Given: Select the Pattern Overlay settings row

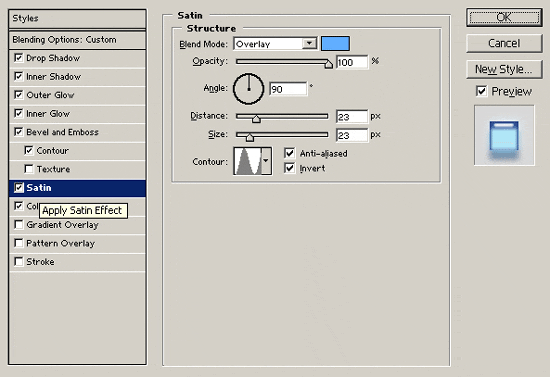Looking at the screenshot, I should [77, 243].
